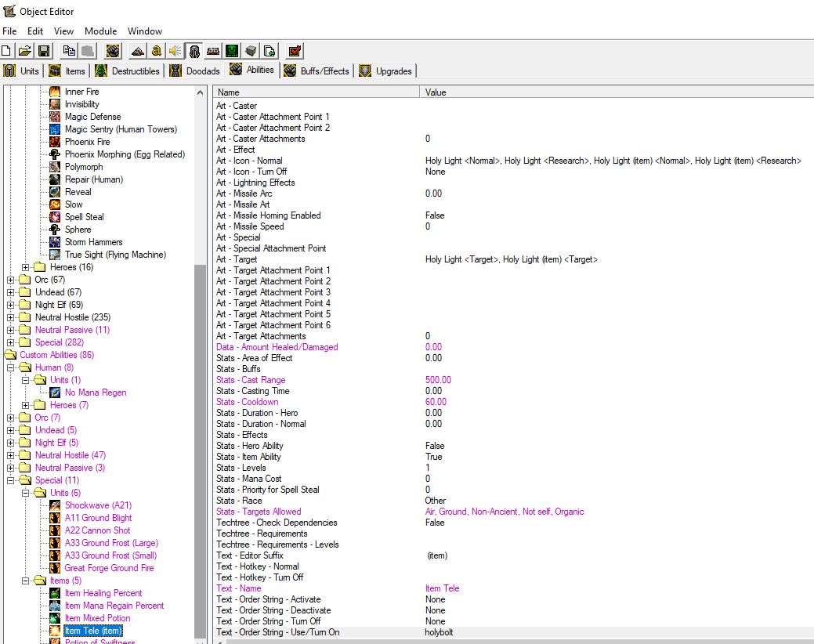Image resolution: width=814 pixels, height=644 pixels.
Task: Open the Window menu
Action: (145, 31)
